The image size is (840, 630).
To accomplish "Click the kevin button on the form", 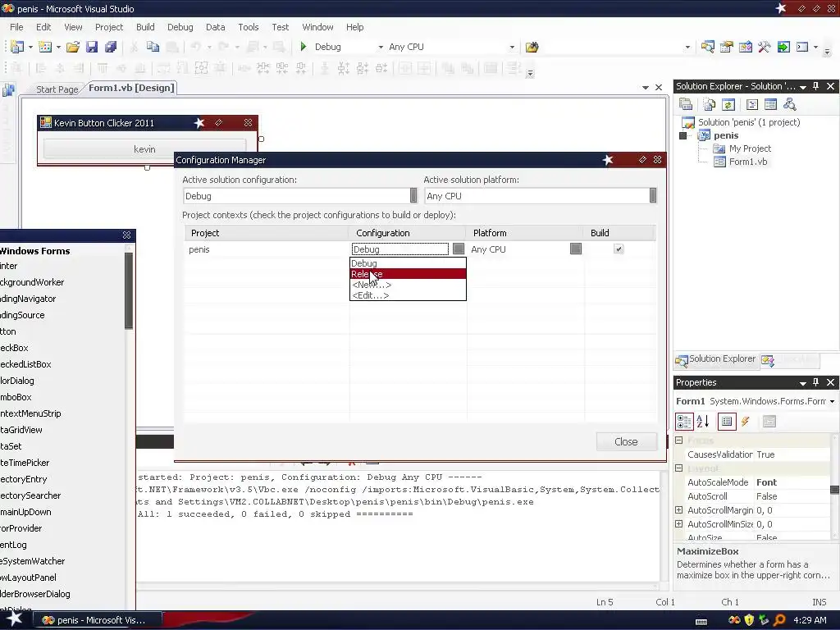I will 144,149.
